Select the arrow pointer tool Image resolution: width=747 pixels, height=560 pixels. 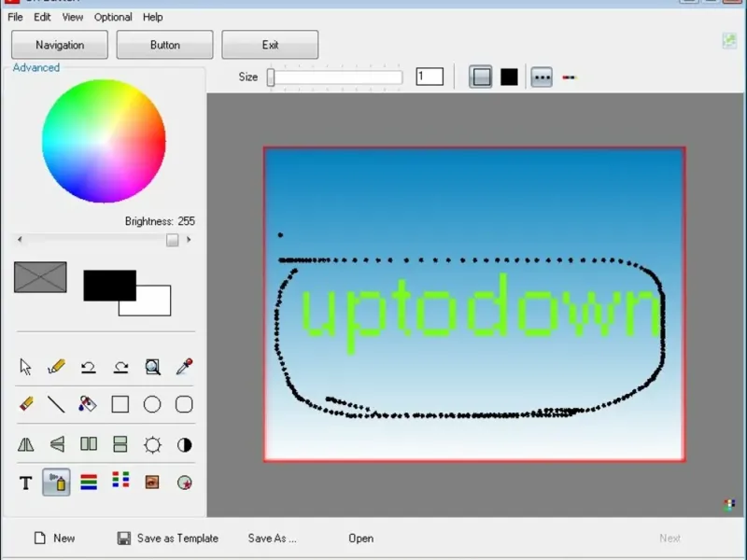[26, 367]
